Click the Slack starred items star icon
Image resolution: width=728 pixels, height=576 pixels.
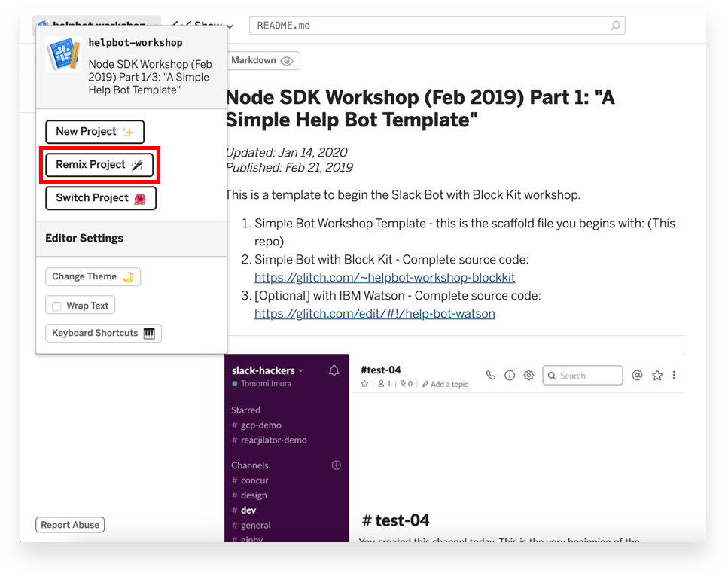(657, 375)
